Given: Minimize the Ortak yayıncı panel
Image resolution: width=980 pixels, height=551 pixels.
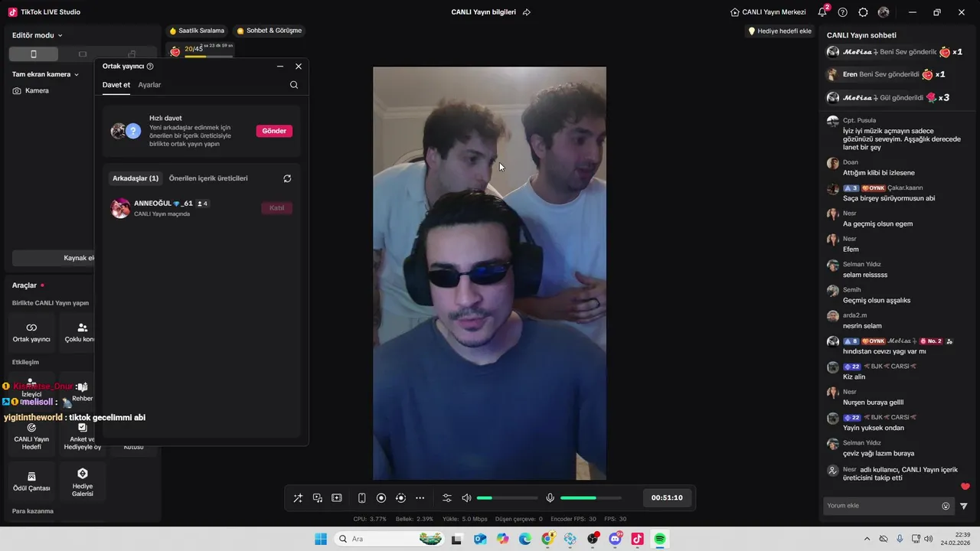Looking at the screenshot, I should [280, 67].
